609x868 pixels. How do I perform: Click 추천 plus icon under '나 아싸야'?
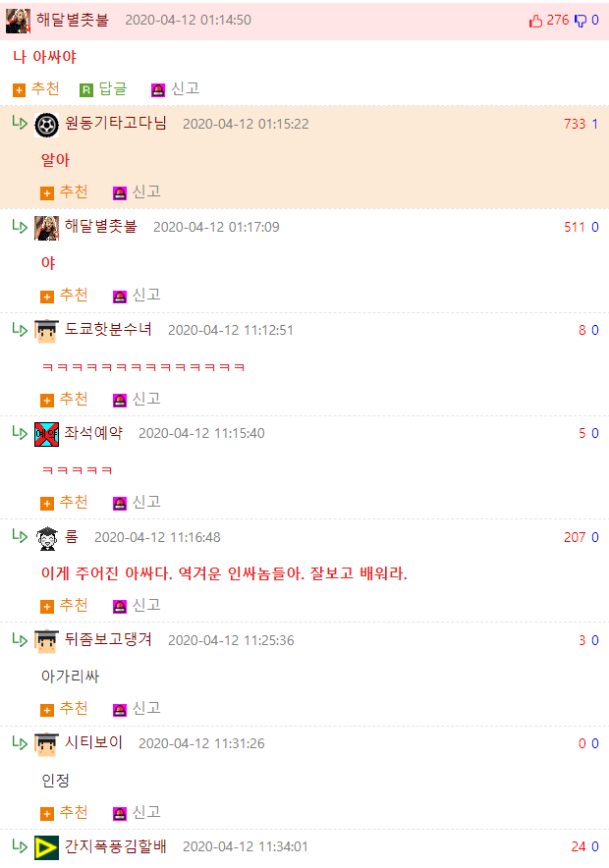(19, 90)
